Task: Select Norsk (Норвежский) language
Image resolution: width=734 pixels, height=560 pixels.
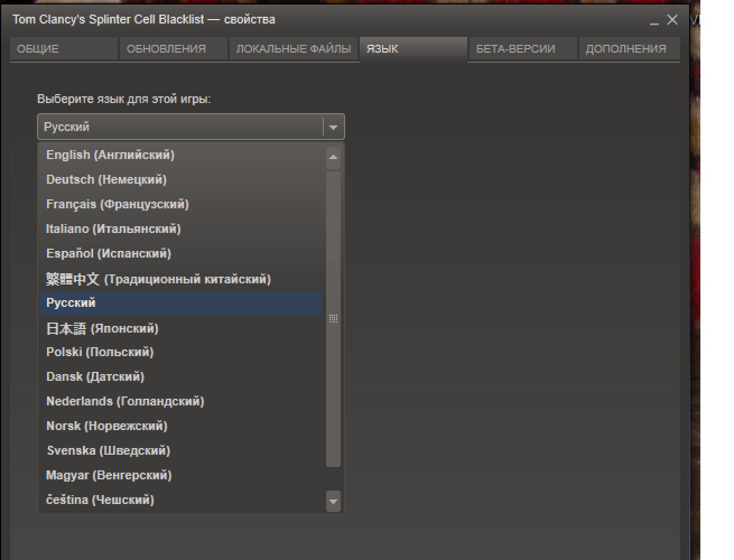Action: click(x=180, y=426)
